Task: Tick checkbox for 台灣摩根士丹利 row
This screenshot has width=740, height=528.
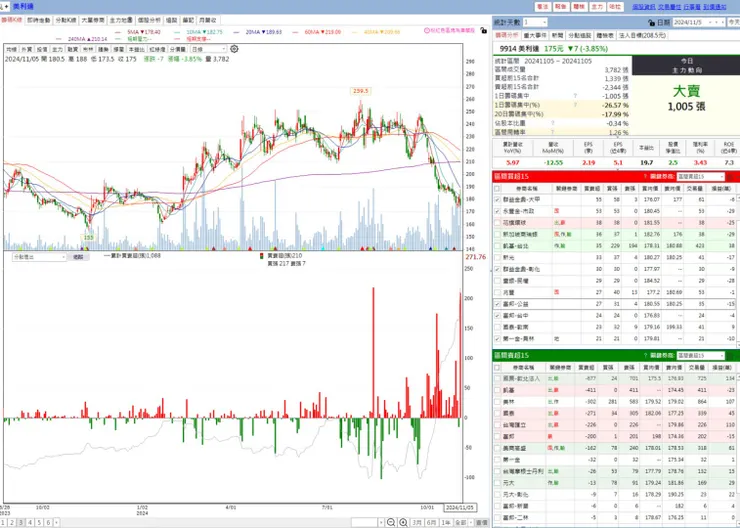Action: (497, 471)
